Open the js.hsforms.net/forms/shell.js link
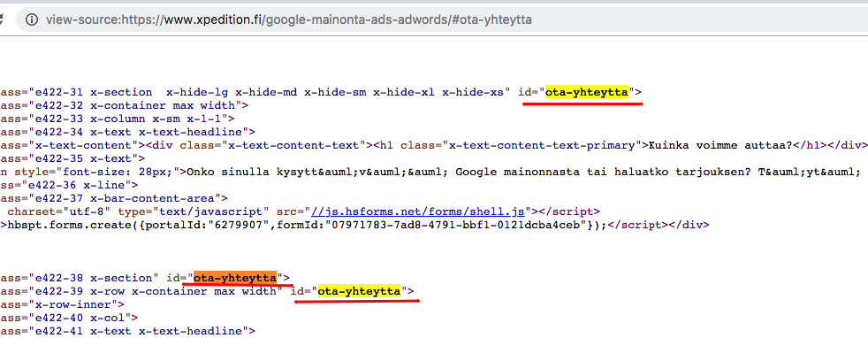The height and width of the screenshot is (338, 868). (x=418, y=211)
